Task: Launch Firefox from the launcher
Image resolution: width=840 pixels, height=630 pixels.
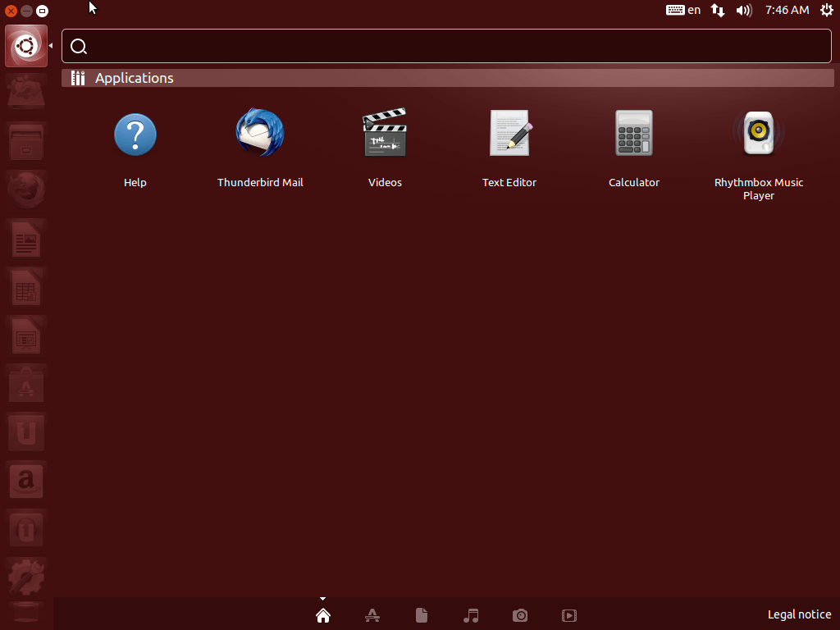Action: click(26, 189)
